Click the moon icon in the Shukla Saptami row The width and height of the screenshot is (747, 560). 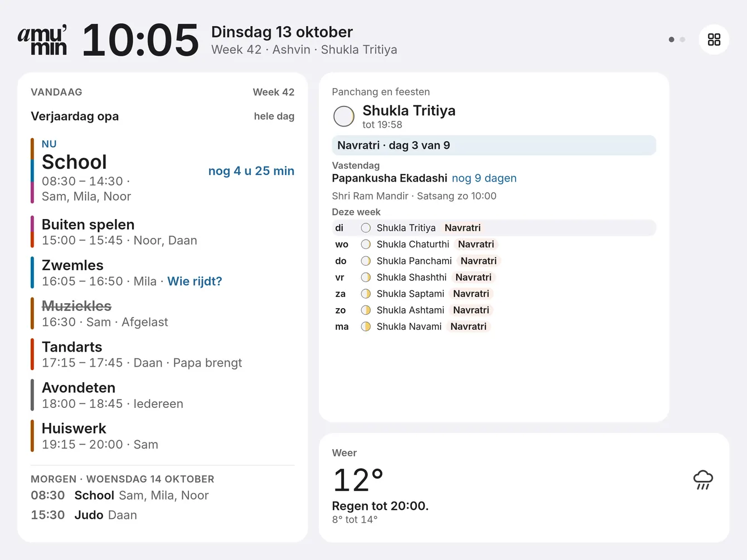coord(366,294)
